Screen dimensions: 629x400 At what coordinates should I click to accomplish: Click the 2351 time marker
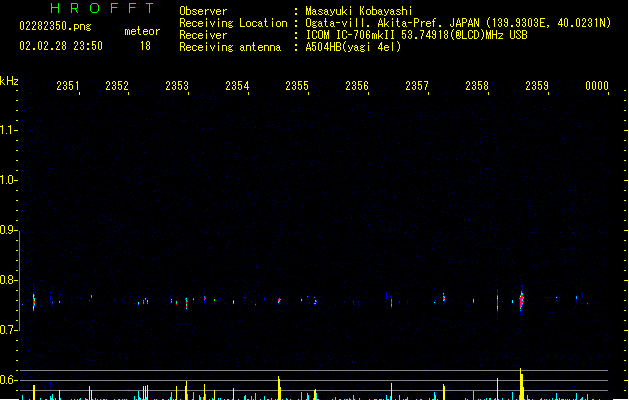(x=68, y=86)
